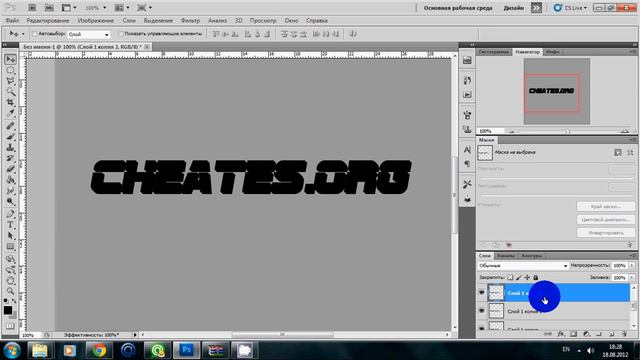Click the Color Range button
The height and width of the screenshot is (360, 640).
[606, 220]
